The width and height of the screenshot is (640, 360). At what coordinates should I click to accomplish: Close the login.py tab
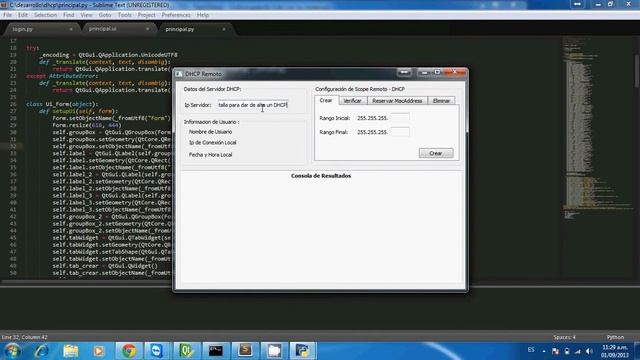pos(71,29)
